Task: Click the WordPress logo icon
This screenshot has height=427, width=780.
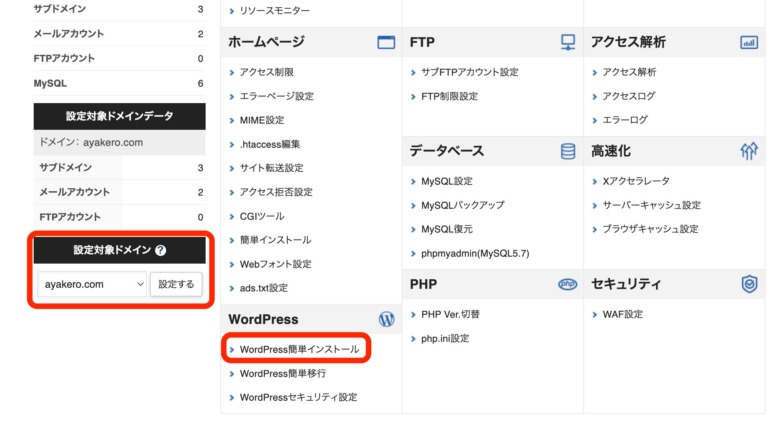Action: 387,319
